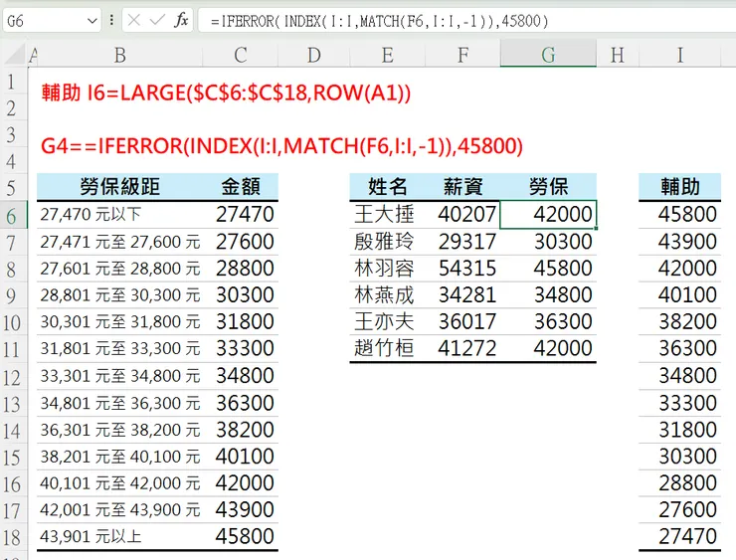Click the 勞保 header cell
The height and width of the screenshot is (560, 736).
[548, 187]
